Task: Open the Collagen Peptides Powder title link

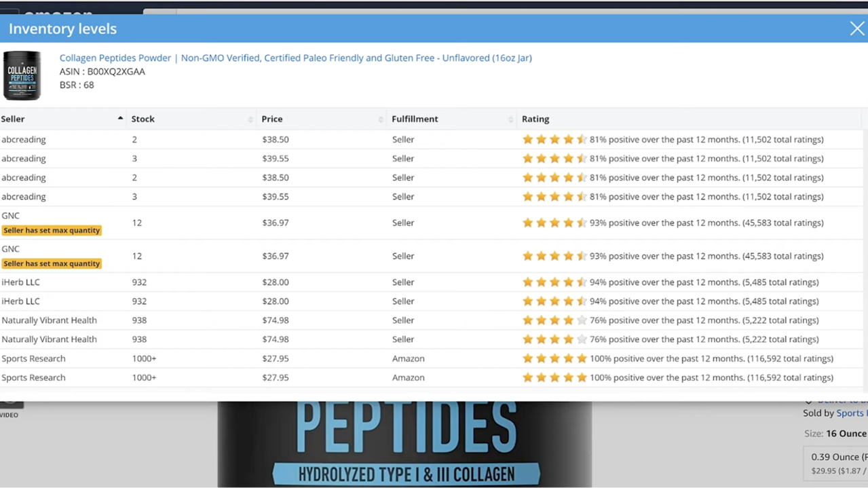Action: click(295, 58)
